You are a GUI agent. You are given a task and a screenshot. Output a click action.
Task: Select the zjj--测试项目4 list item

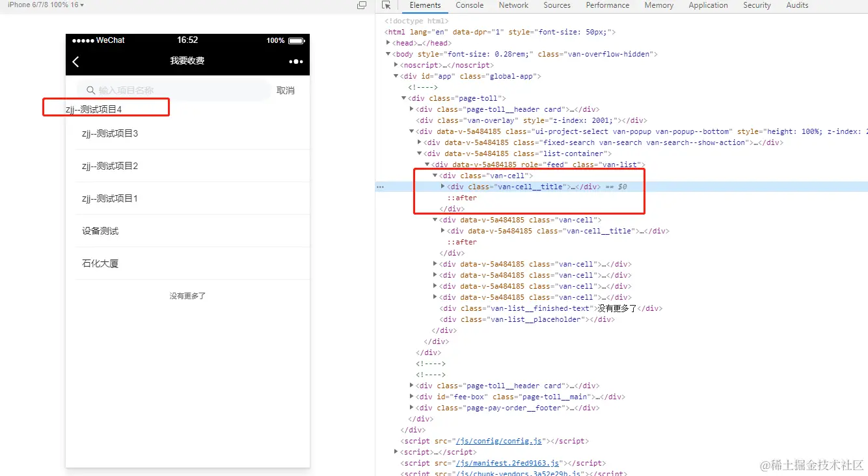click(x=94, y=109)
